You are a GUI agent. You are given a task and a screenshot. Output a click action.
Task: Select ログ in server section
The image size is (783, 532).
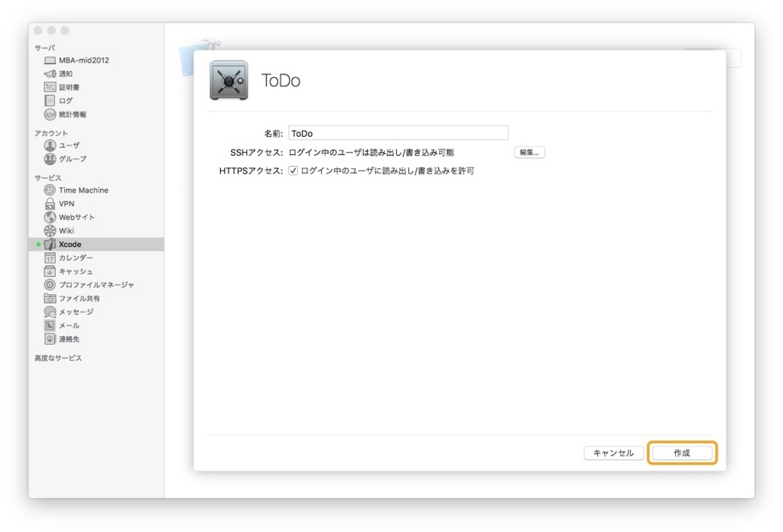tap(66, 101)
